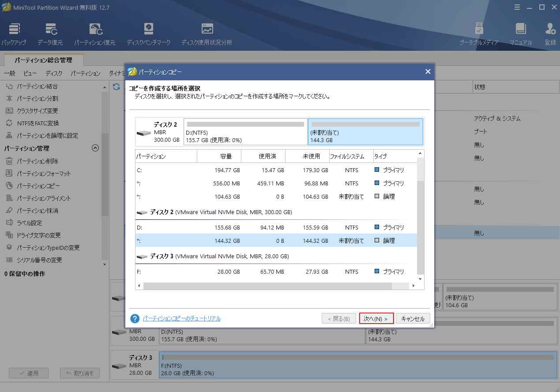560x392 pixels.
Task: Open the hamburger menu in the title bar
Action: (517, 7)
